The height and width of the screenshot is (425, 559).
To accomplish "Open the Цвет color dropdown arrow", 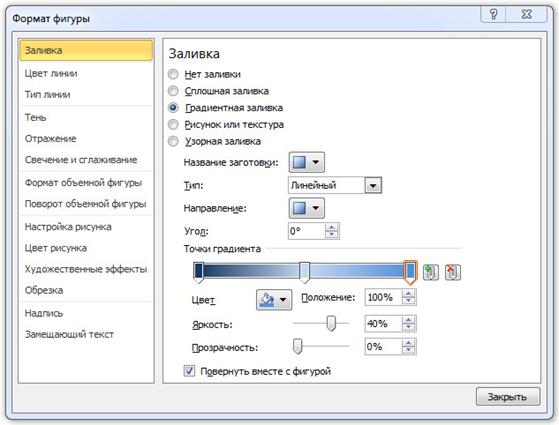I will pyautogui.click(x=283, y=299).
